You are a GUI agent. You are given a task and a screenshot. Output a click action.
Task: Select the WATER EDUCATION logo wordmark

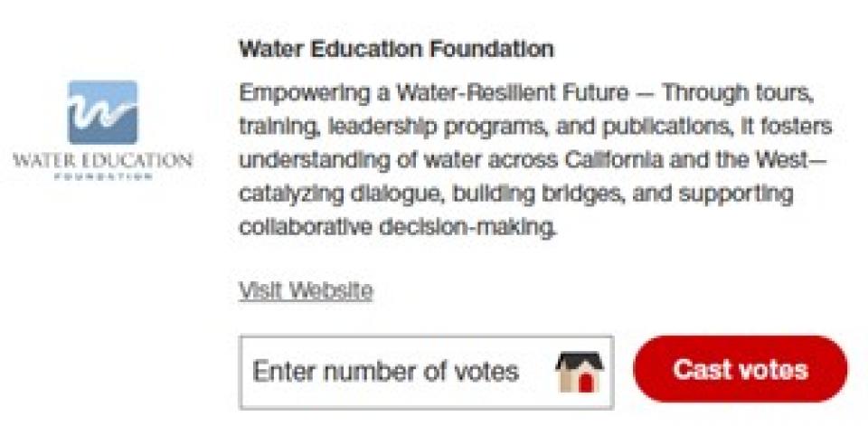[x=103, y=161]
